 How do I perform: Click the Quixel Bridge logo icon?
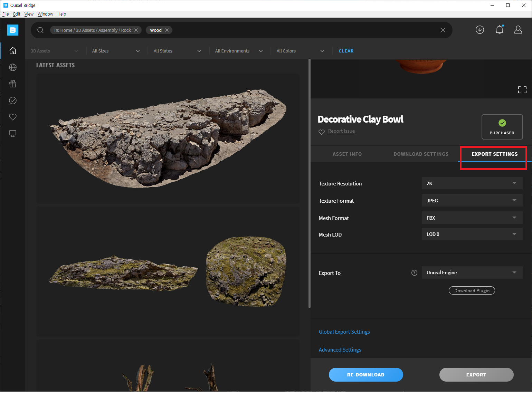pos(13,30)
